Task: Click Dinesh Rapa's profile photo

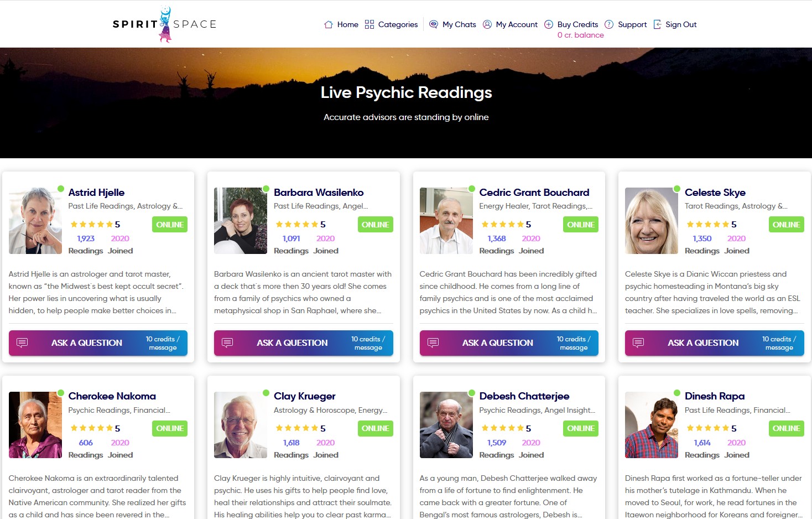Action: 652,425
